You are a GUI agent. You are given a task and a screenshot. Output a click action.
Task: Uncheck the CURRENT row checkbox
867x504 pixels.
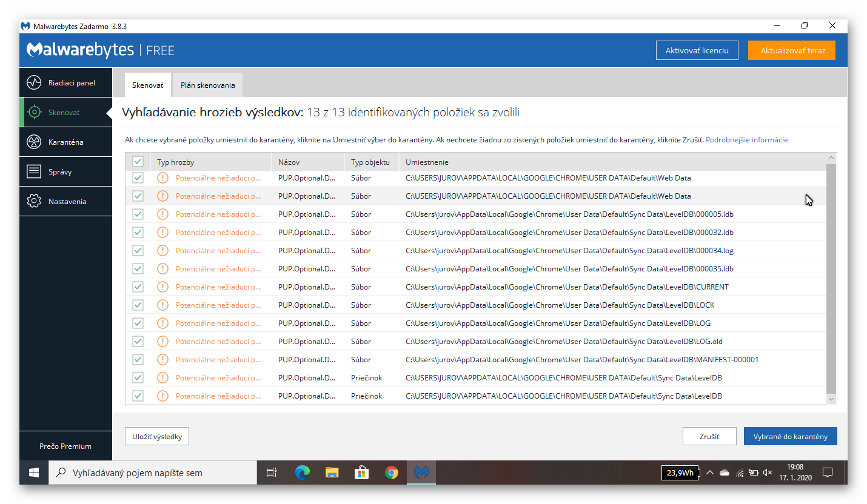click(138, 287)
